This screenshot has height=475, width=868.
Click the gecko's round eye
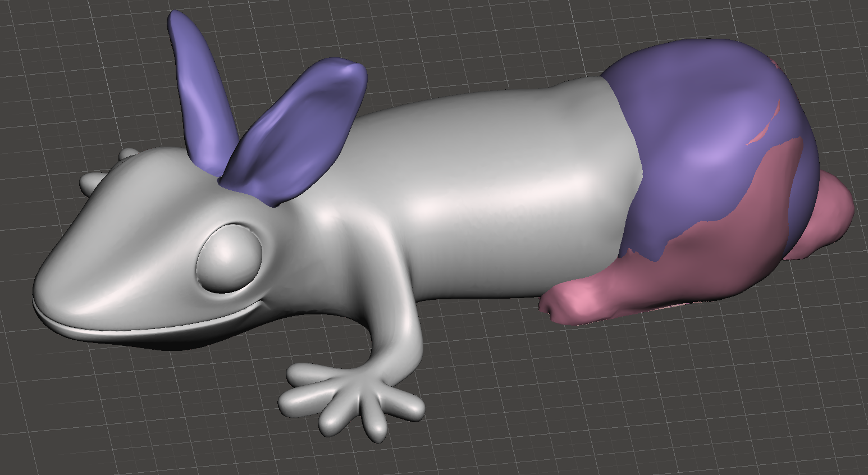coord(229,258)
